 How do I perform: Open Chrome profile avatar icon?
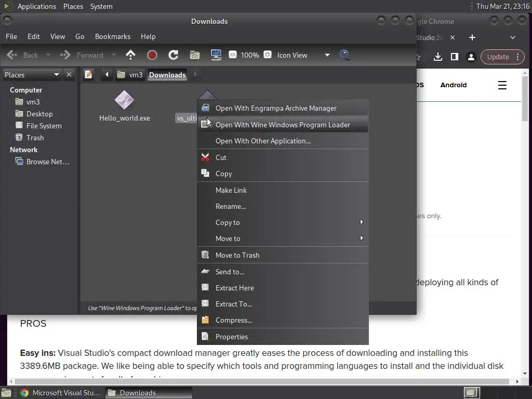point(471,57)
